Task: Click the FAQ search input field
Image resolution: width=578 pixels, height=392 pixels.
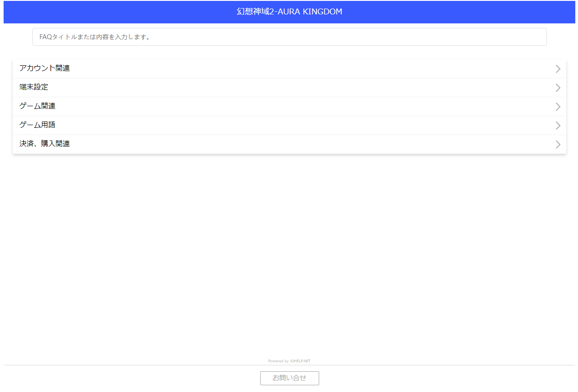Action: pyautogui.click(x=289, y=37)
